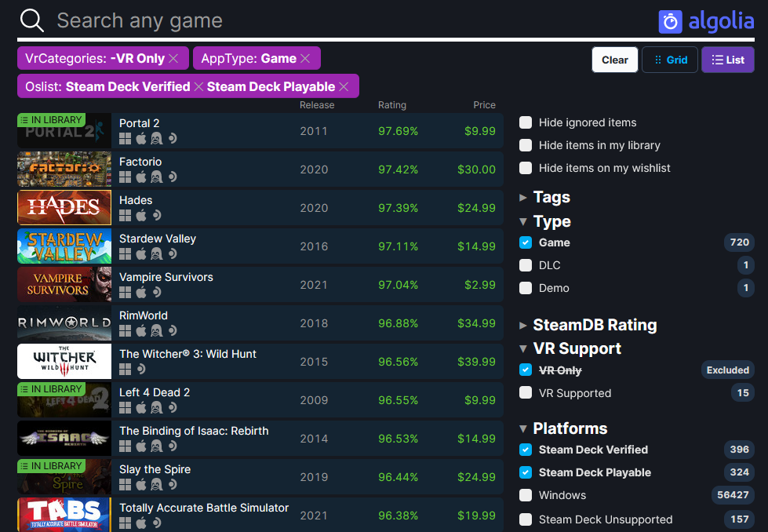
Task: Remove the Steam Deck Playable filter
Action: [x=344, y=87]
